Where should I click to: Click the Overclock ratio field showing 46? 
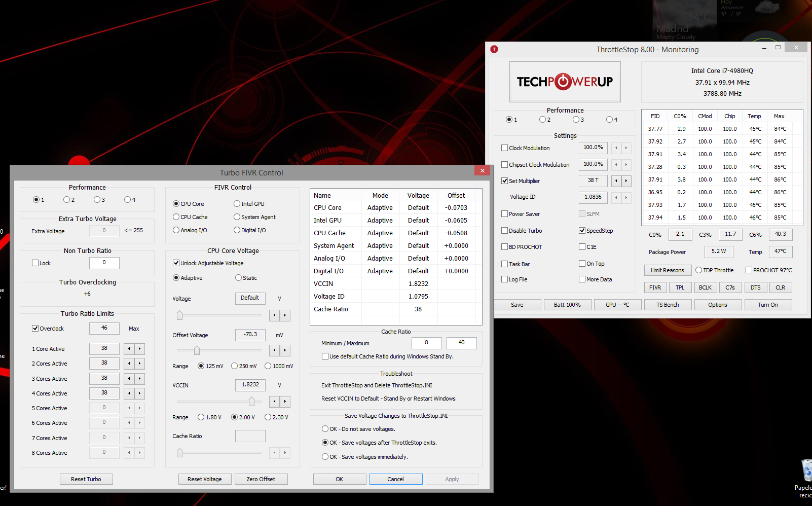(104, 329)
